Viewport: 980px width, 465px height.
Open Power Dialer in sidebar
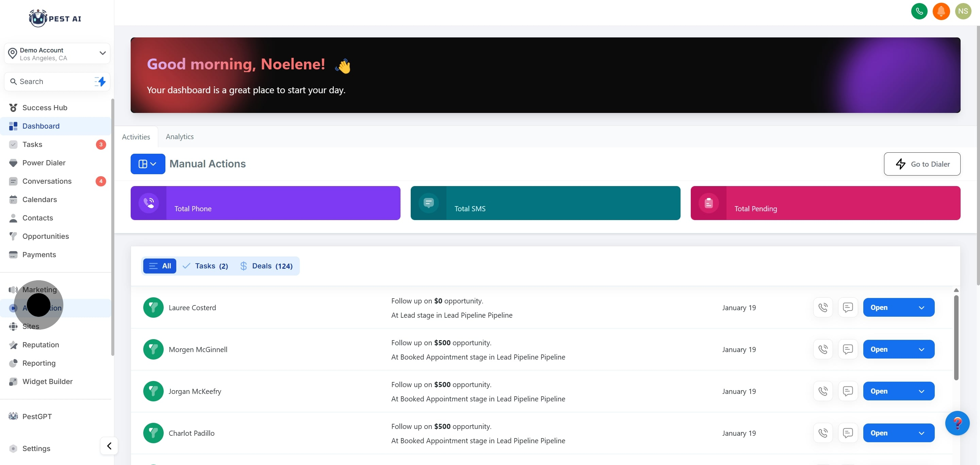[44, 163]
